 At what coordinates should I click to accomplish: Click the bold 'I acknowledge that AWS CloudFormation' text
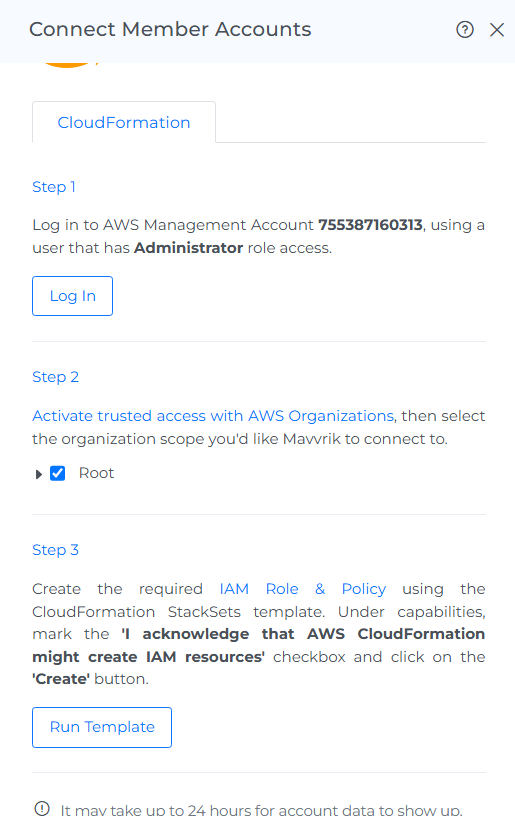[x=303, y=634]
